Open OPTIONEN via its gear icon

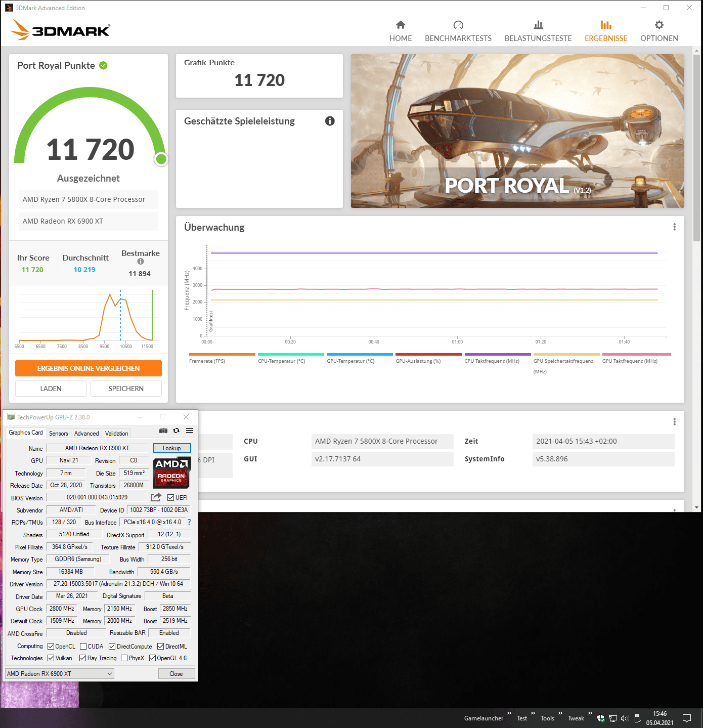pyautogui.click(x=659, y=25)
